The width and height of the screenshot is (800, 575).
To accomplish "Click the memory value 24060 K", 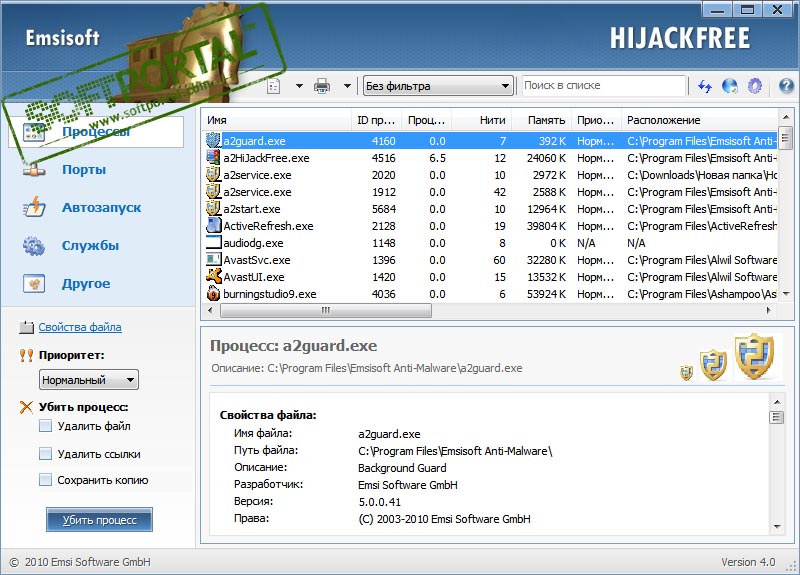I will coord(546,158).
